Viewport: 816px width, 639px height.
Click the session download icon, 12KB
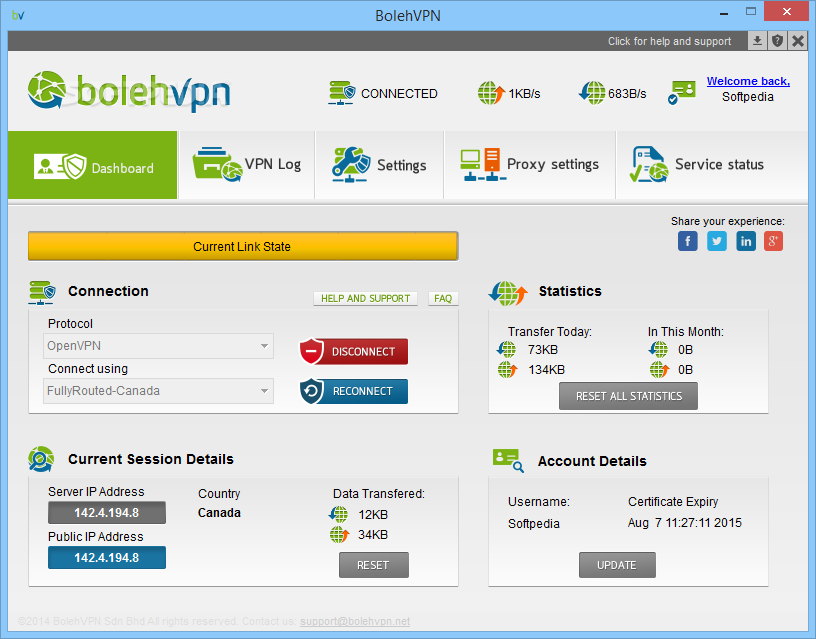point(338,514)
